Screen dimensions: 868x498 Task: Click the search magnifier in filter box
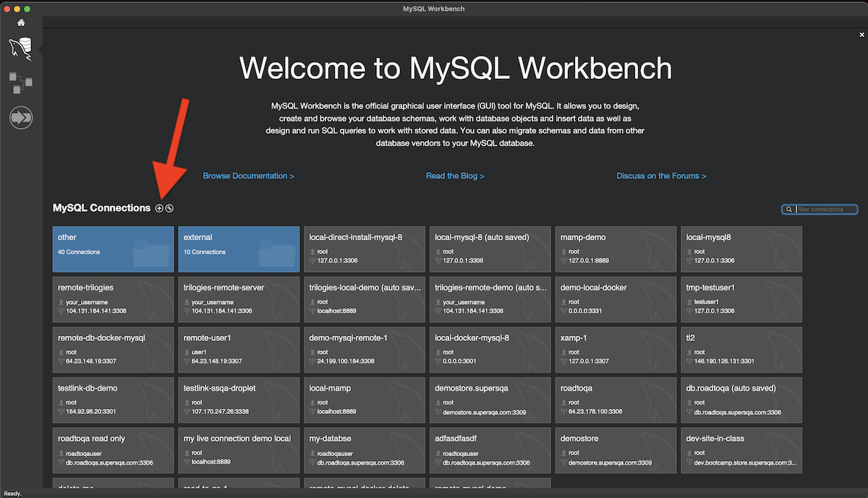coord(788,209)
